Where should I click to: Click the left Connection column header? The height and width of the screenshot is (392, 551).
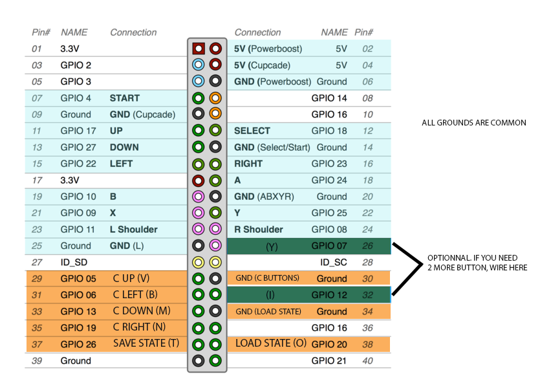[133, 32]
